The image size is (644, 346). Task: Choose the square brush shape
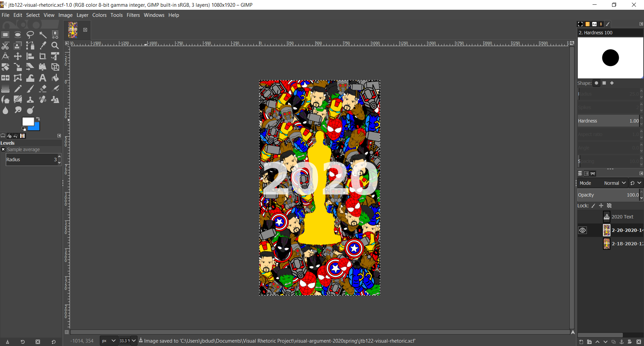[604, 83]
